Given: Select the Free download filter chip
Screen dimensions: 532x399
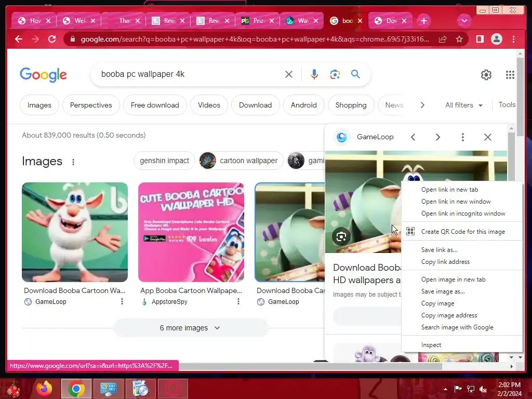Looking at the screenshot, I should pyautogui.click(x=155, y=105).
